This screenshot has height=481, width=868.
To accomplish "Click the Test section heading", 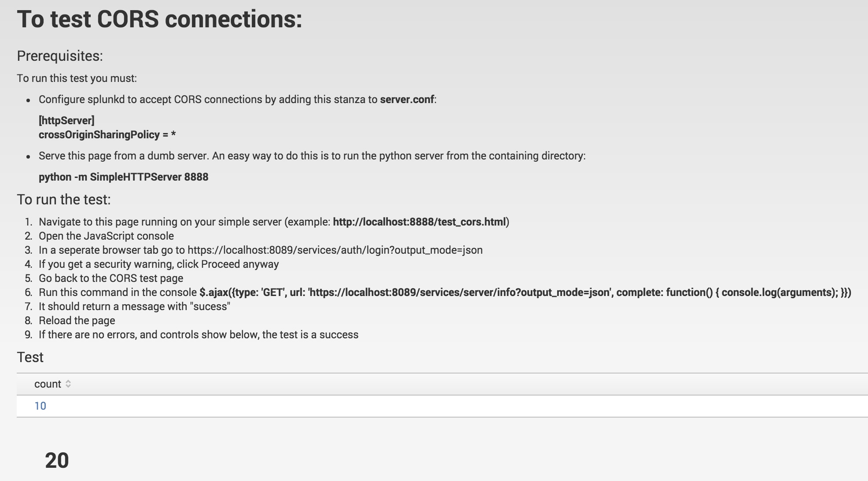I will tap(30, 357).
